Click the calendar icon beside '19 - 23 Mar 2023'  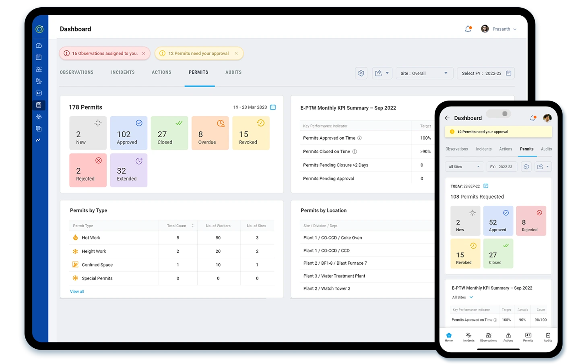point(273,107)
